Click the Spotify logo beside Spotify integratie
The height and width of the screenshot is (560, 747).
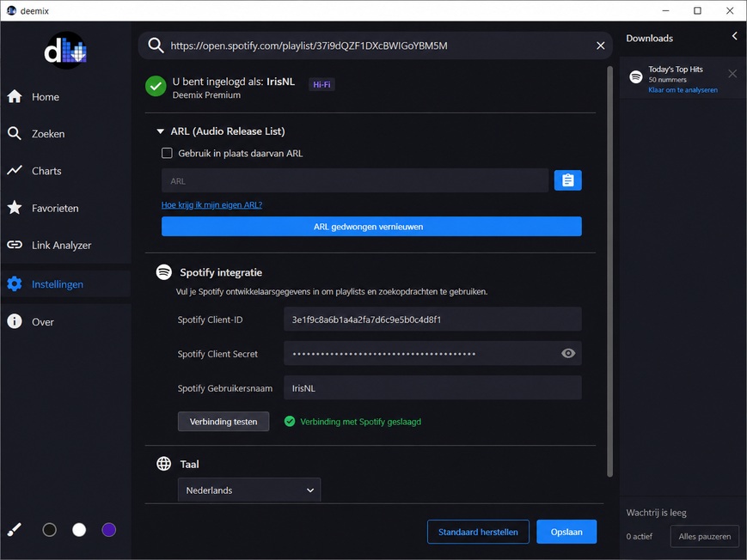[164, 272]
